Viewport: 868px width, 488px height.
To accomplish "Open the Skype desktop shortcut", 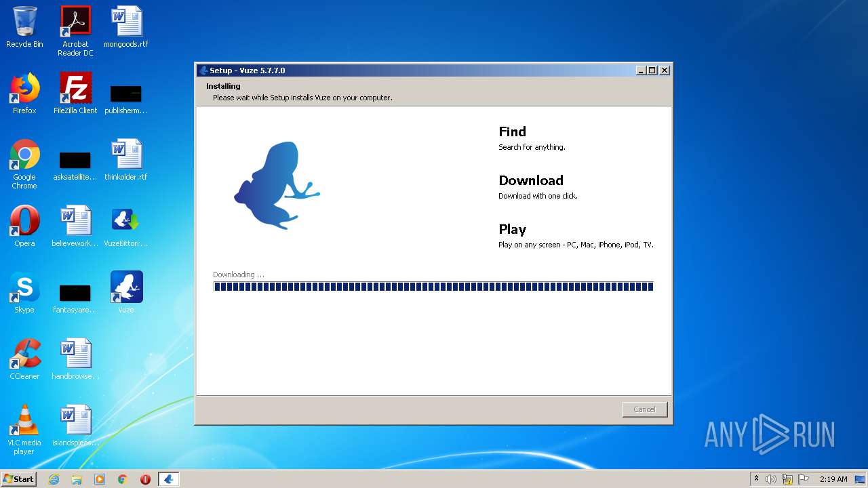I will point(24,293).
